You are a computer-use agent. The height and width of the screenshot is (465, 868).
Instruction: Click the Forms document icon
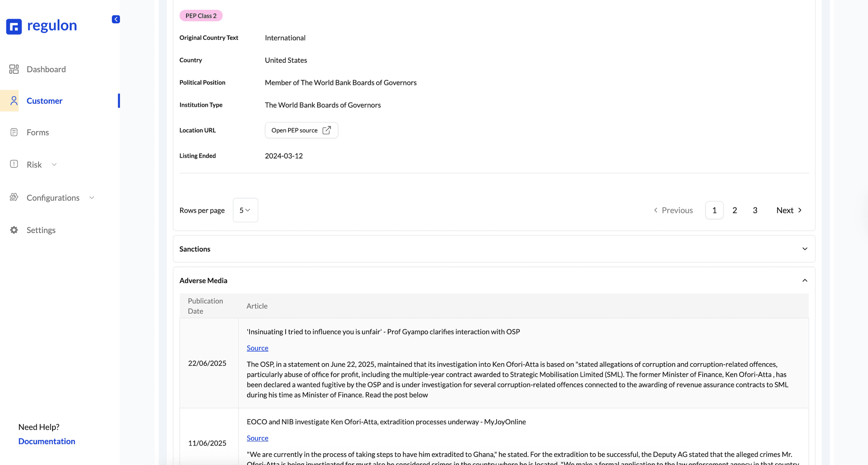14,132
